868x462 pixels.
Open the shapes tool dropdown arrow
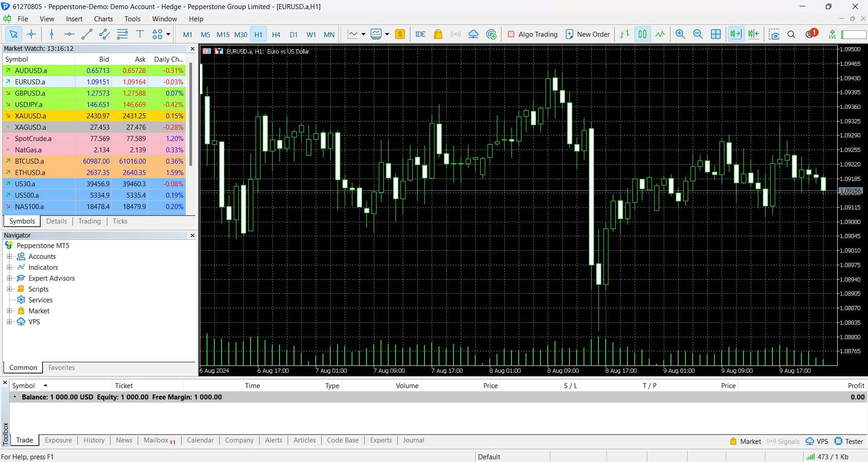click(x=167, y=34)
